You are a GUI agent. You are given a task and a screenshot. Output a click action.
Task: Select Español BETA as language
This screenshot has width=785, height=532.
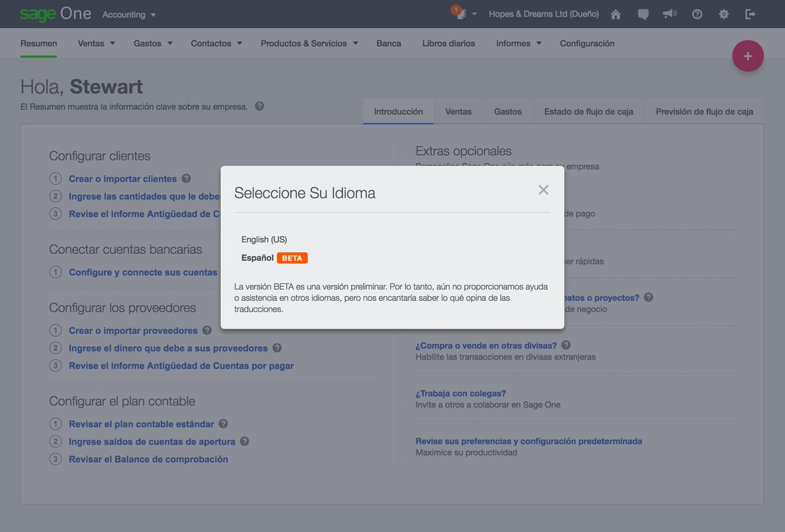pyautogui.click(x=258, y=257)
